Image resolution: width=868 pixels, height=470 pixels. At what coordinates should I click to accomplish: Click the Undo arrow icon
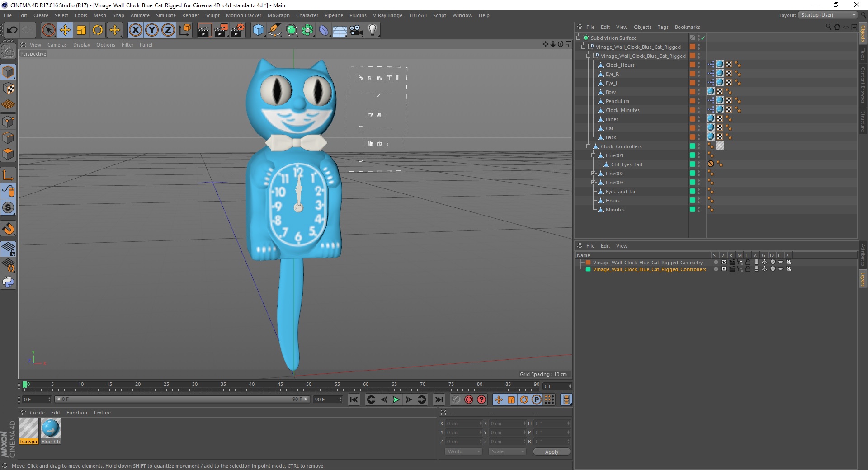(x=12, y=30)
